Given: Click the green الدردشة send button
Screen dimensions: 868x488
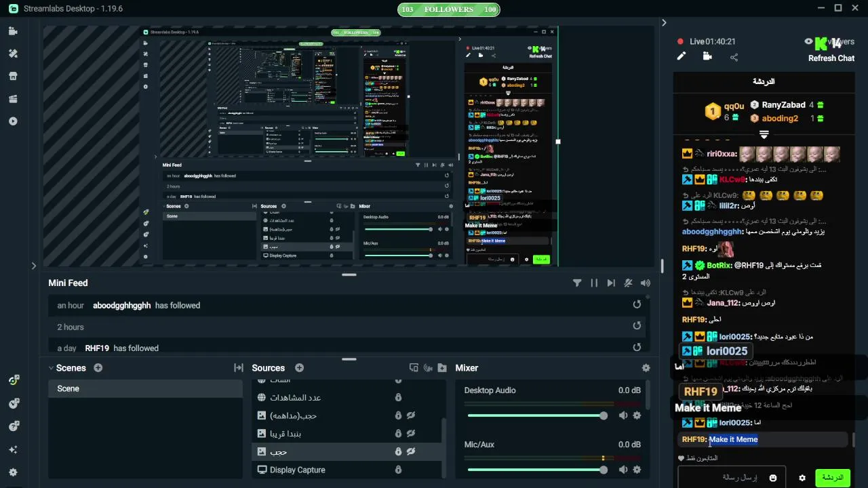Looking at the screenshot, I should tap(833, 477).
